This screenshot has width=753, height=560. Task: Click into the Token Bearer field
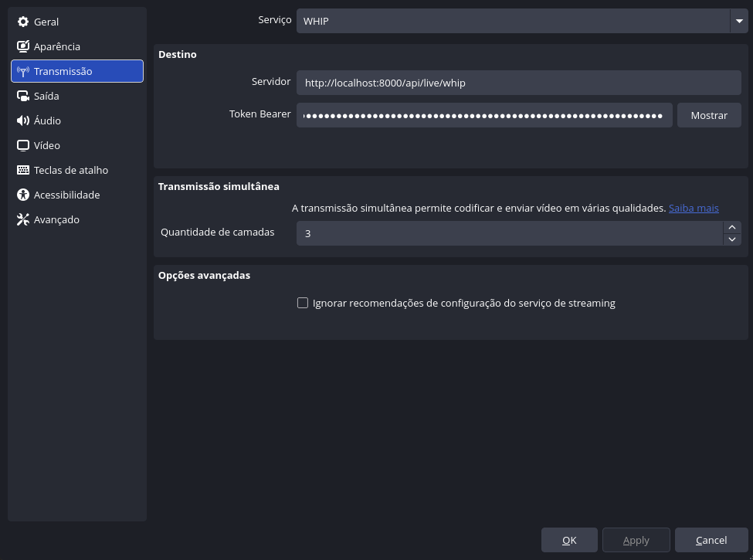click(484, 115)
